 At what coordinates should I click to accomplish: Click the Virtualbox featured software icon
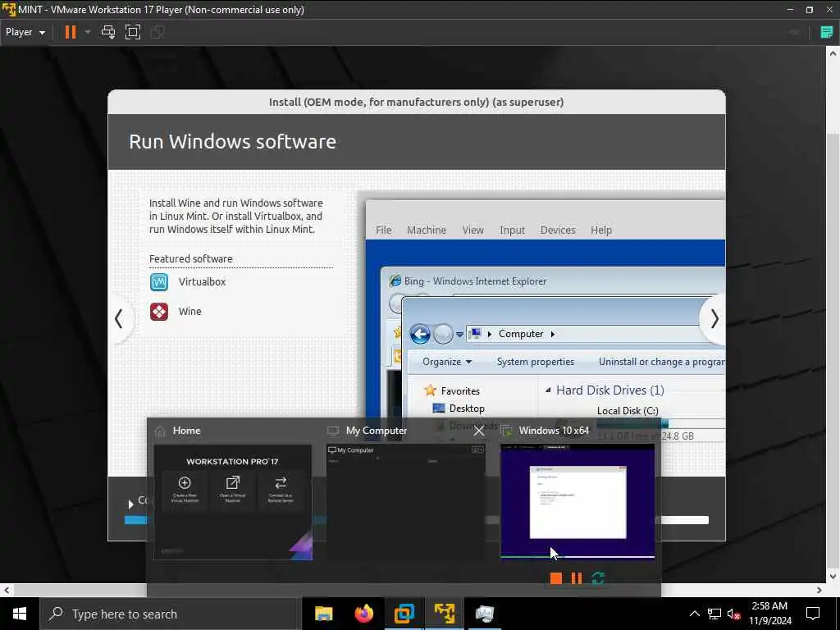[159, 282]
